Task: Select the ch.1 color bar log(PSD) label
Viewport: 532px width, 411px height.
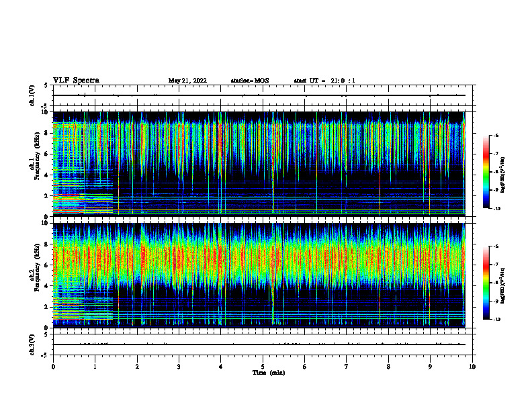Action: [x=504, y=175]
